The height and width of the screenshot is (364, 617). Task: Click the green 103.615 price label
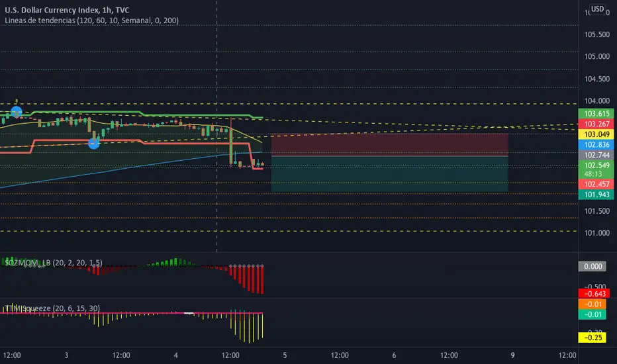click(x=596, y=114)
